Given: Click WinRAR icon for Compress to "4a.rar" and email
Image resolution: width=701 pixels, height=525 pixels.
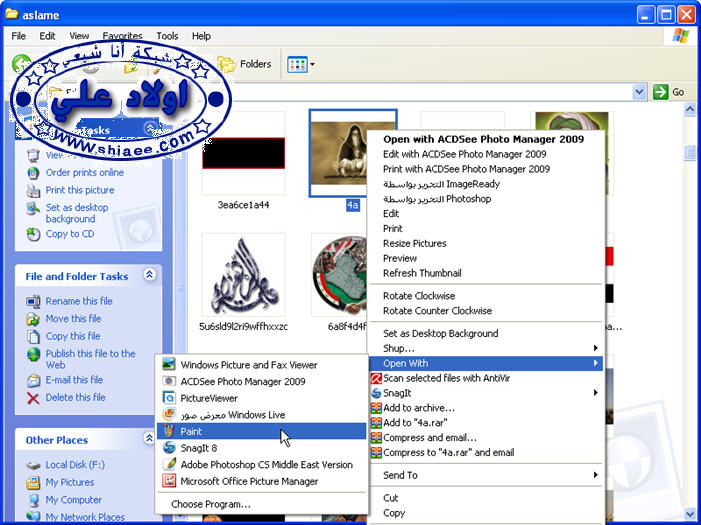Looking at the screenshot, I should (376, 453).
